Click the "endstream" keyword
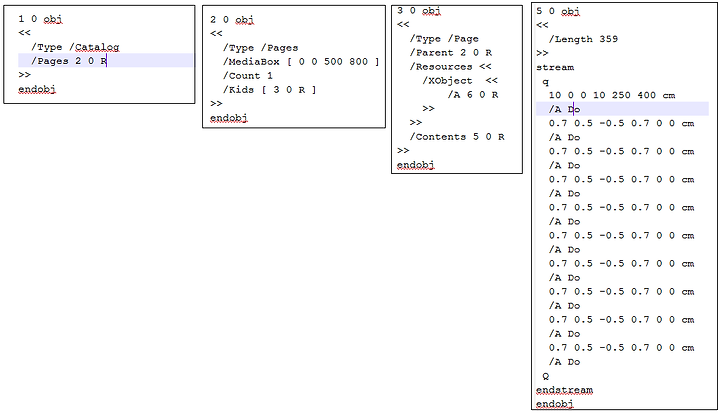The width and height of the screenshot is (720, 415). (564, 390)
